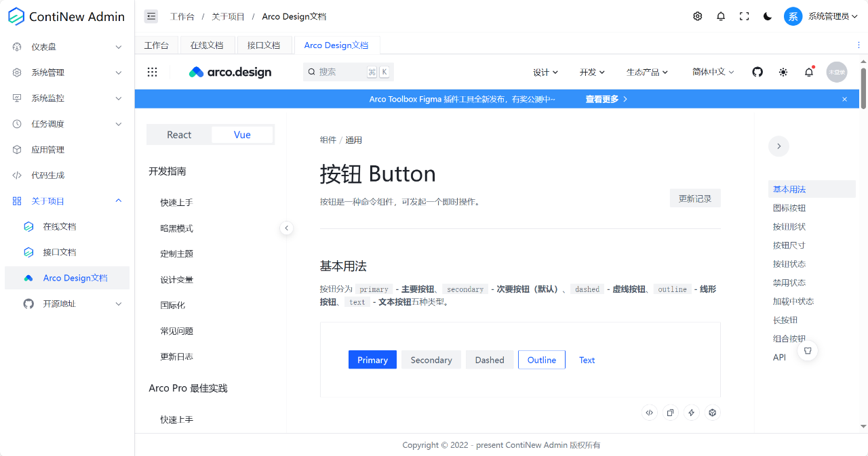Click the grey 未登录 avatar
The image size is (868, 456).
[837, 72]
